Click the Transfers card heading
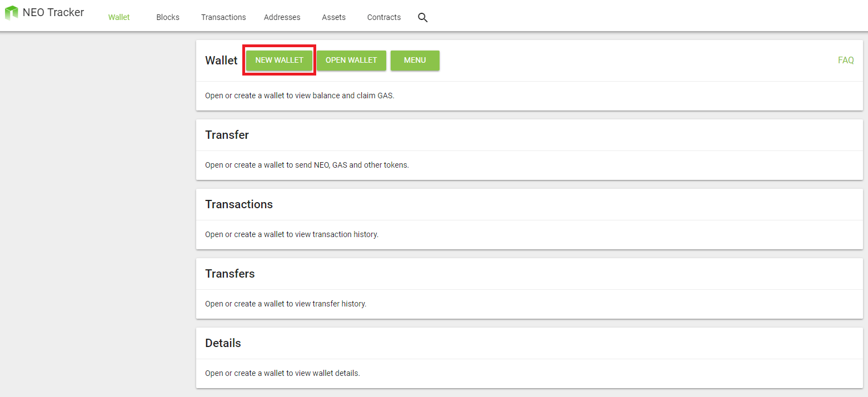The image size is (868, 397). pyautogui.click(x=230, y=274)
